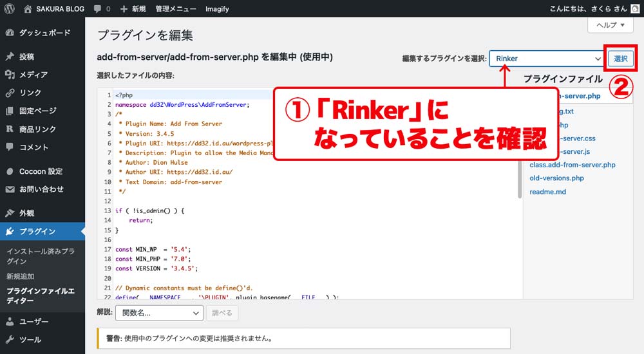Click the プラグイン plug icon
644x354 pixels.
(10, 231)
